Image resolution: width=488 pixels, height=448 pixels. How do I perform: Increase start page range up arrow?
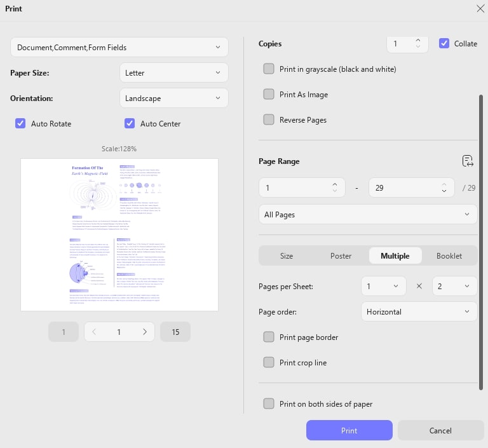click(x=335, y=184)
